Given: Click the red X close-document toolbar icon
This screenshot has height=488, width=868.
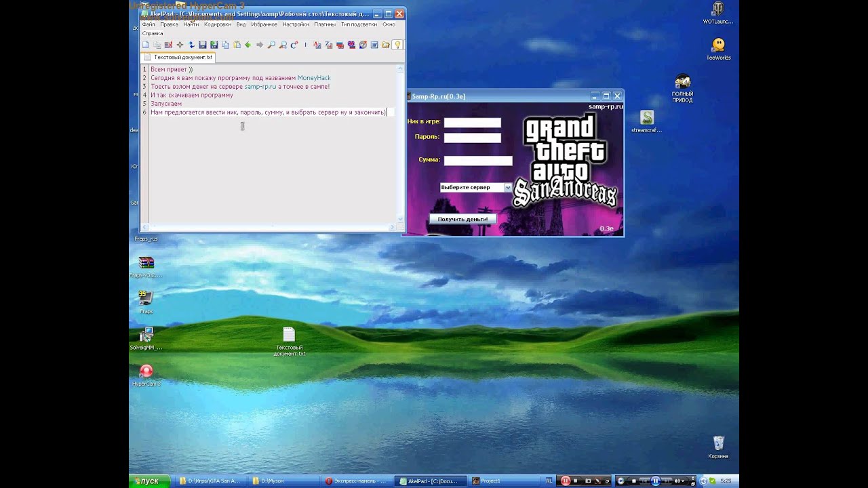Looking at the screenshot, I should pyautogui.click(x=168, y=45).
